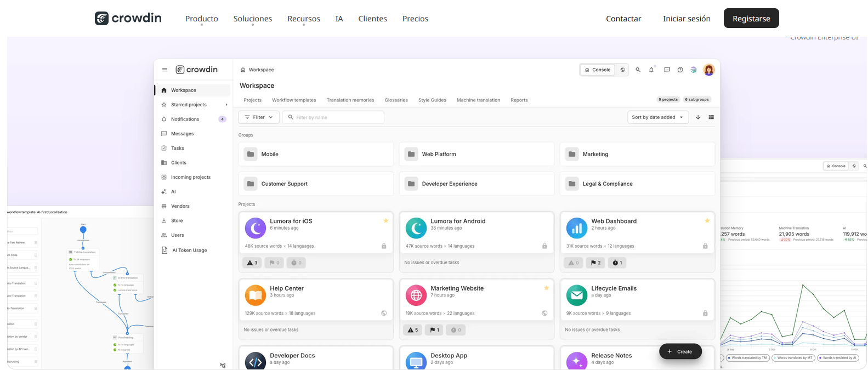Open AI Token Usage in the sidebar

tap(192, 250)
